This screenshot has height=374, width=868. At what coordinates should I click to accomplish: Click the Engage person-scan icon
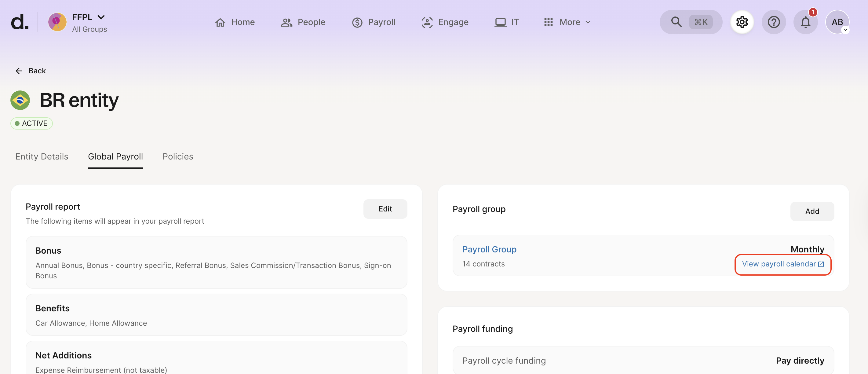(x=427, y=22)
